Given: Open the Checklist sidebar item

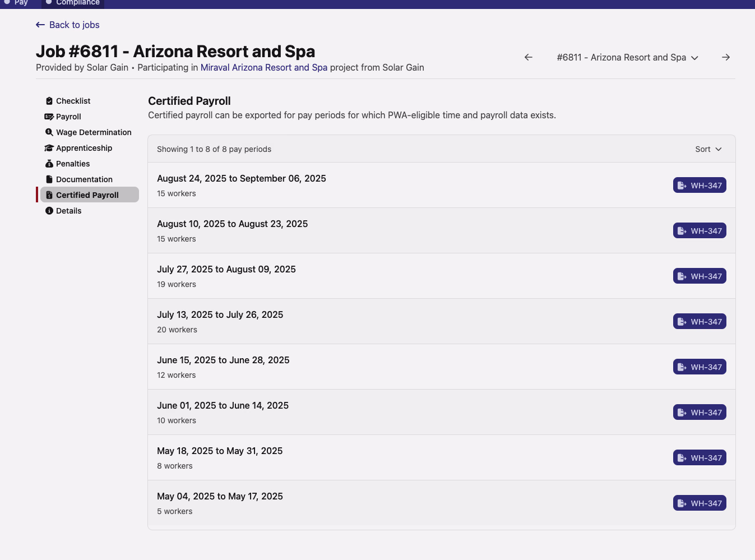Looking at the screenshot, I should [x=89, y=101].
